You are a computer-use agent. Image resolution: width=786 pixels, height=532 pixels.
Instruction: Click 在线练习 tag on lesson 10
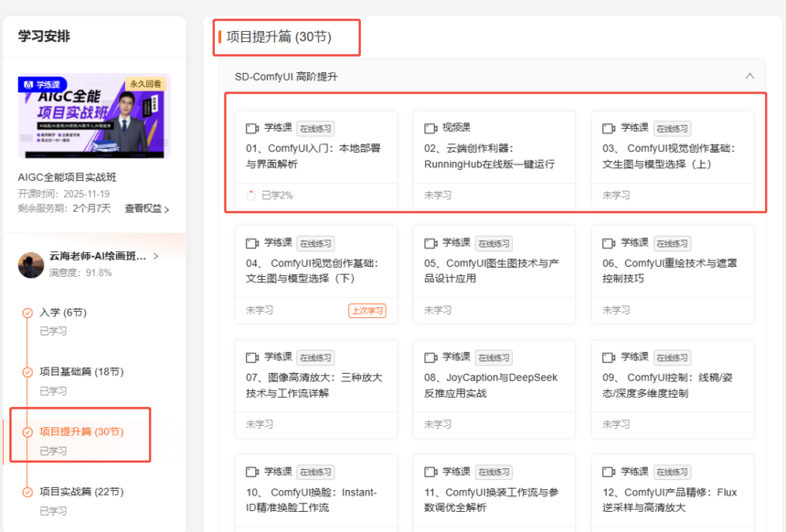[316, 473]
